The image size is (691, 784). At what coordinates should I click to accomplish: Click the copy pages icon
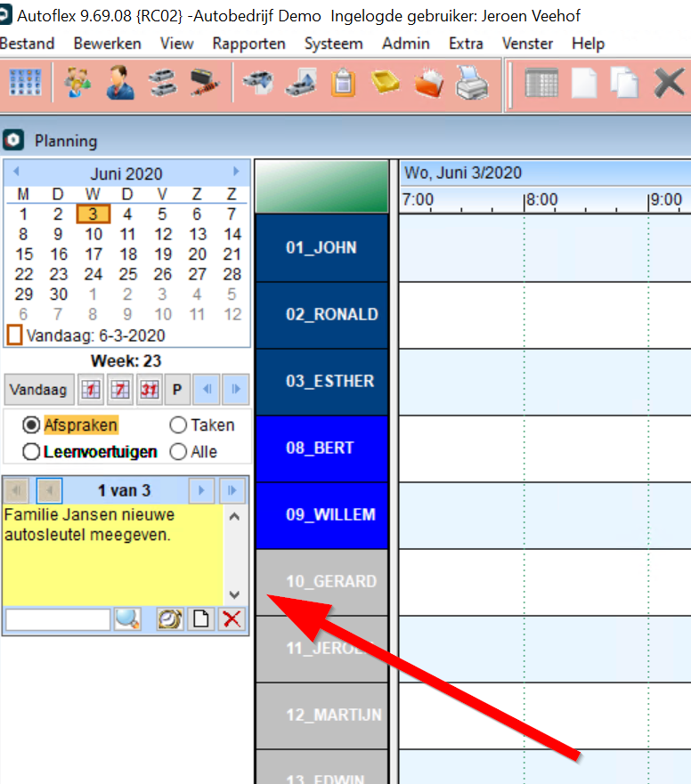point(624,83)
